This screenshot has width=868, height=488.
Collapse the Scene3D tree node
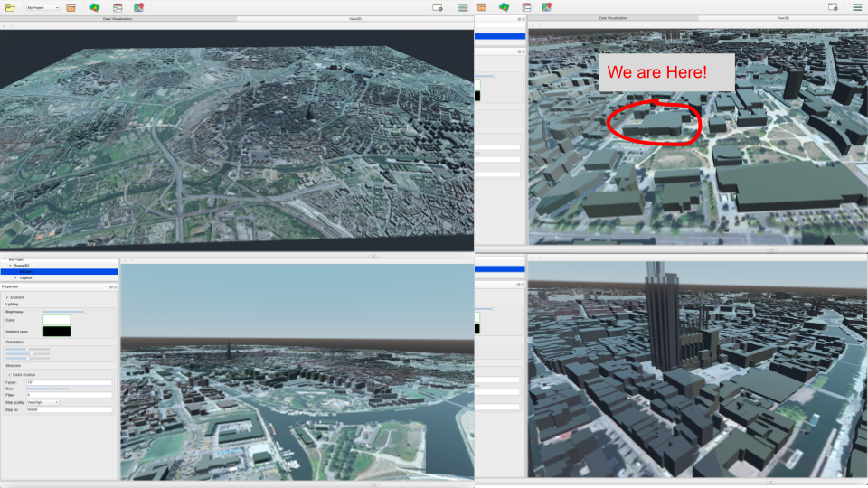click(x=10, y=266)
